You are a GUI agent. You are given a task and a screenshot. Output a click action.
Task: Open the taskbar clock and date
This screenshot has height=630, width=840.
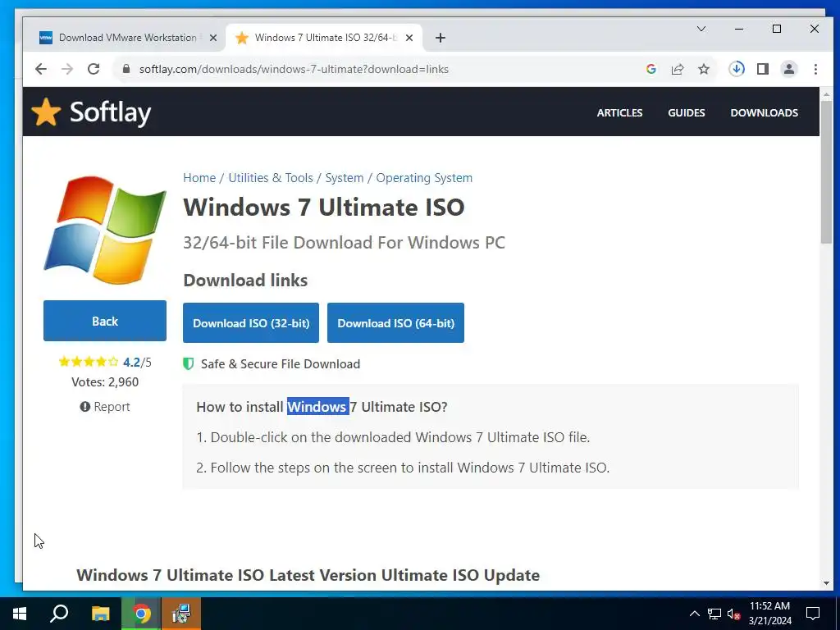(769, 614)
